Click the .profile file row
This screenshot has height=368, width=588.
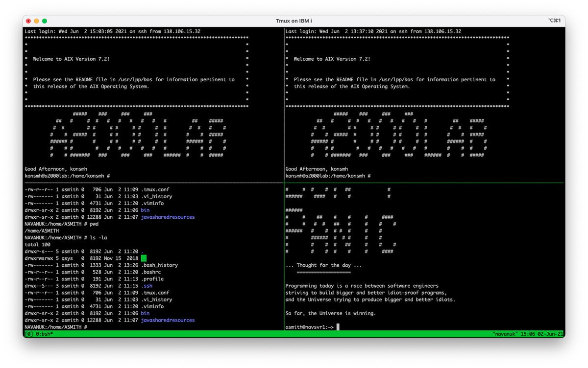96,278
